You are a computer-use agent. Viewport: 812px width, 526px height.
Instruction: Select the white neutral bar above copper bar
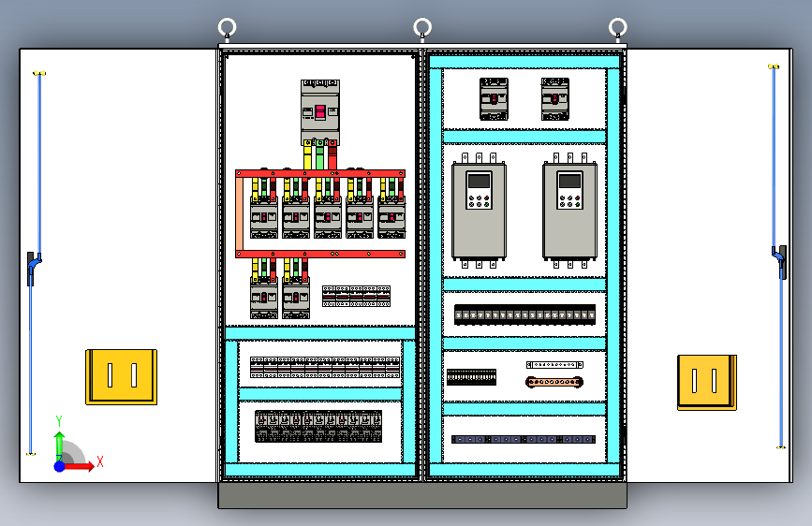pyautogui.click(x=554, y=365)
